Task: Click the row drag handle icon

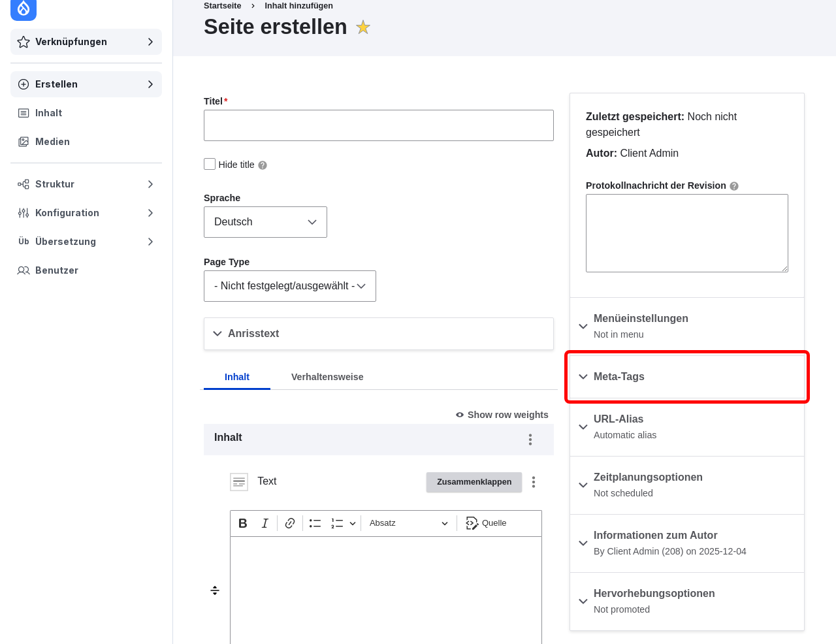Action: pos(215,590)
